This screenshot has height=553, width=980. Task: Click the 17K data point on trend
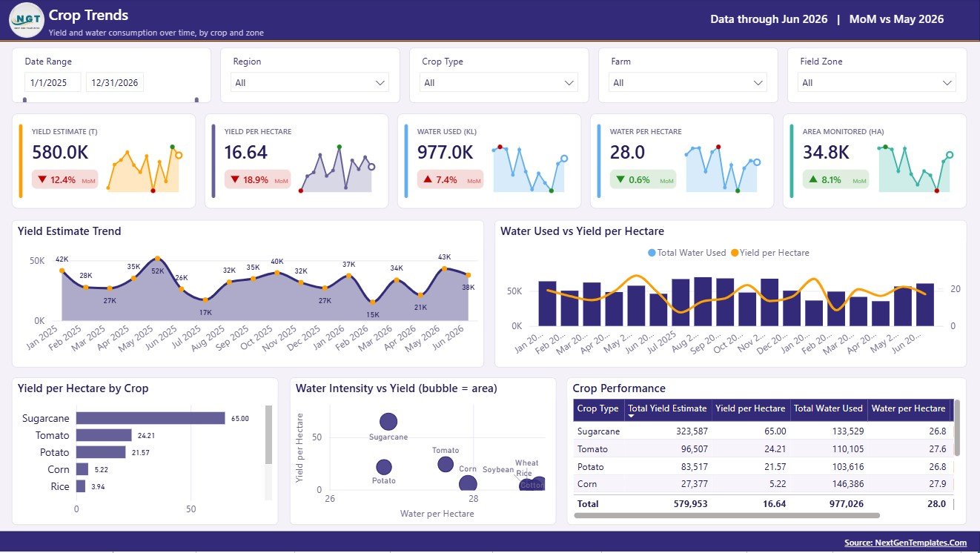[205, 299]
